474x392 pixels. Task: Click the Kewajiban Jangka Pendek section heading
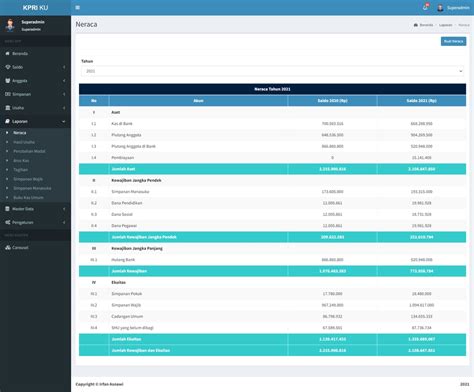click(x=136, y=180)
